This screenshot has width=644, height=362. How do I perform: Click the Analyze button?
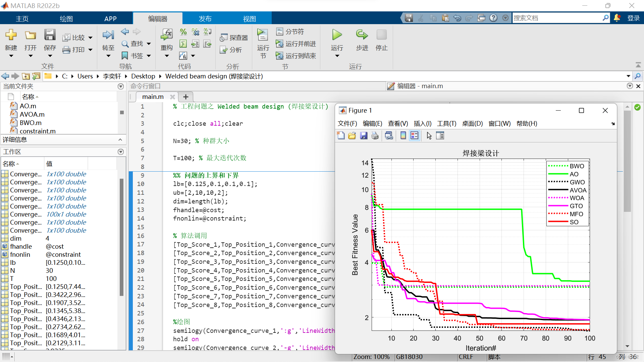[x=231, y=50]
